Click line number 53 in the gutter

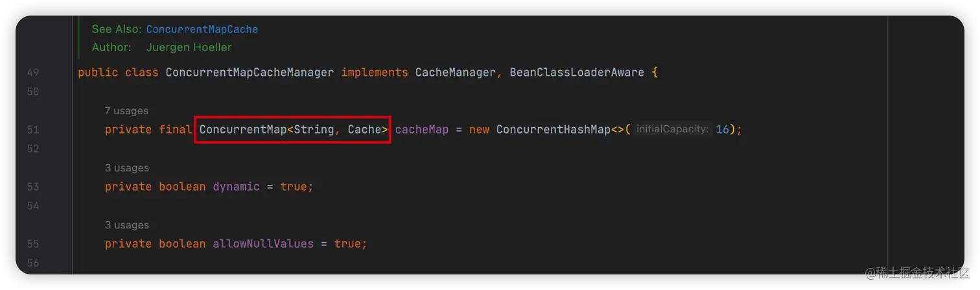coord(33,187)
